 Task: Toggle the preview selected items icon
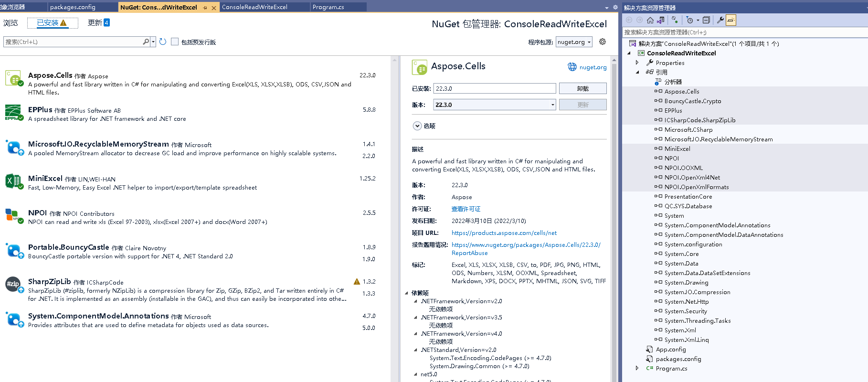click(731, 20)
